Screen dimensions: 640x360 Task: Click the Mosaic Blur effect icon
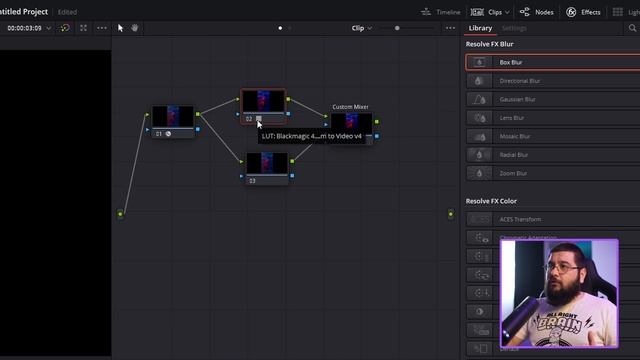tap(479, 136)
